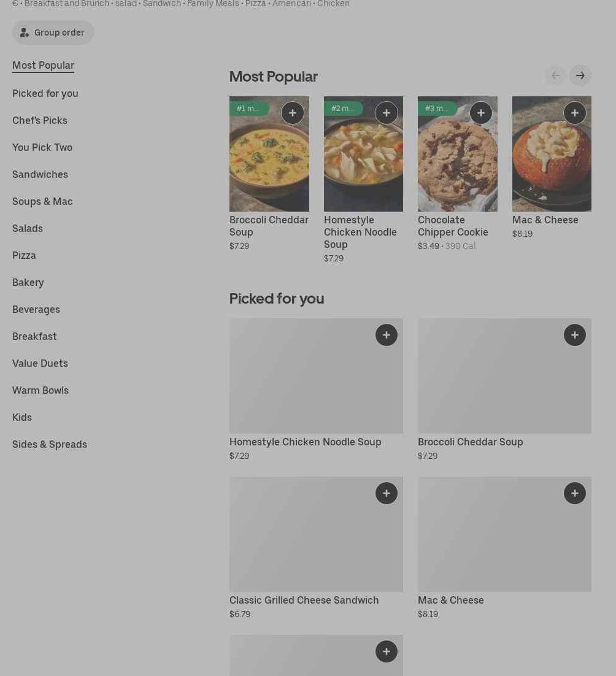Select the You Pick Two category

pyautogui.click(x=42, y=147)
